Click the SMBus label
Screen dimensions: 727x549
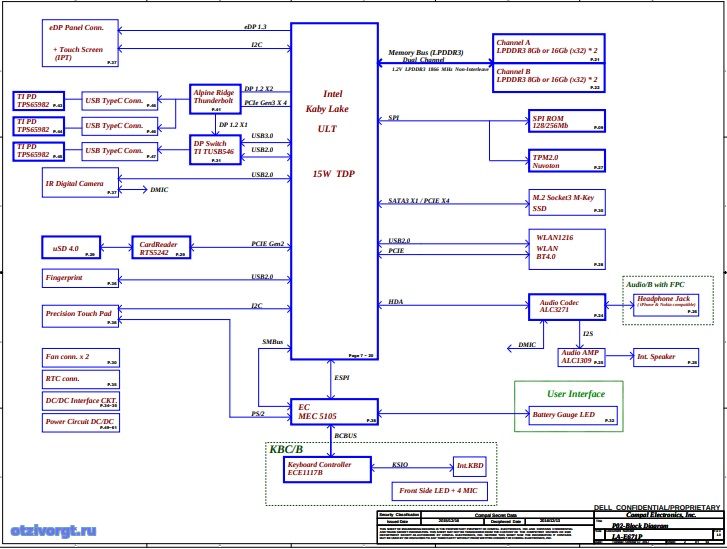(273, 342)
